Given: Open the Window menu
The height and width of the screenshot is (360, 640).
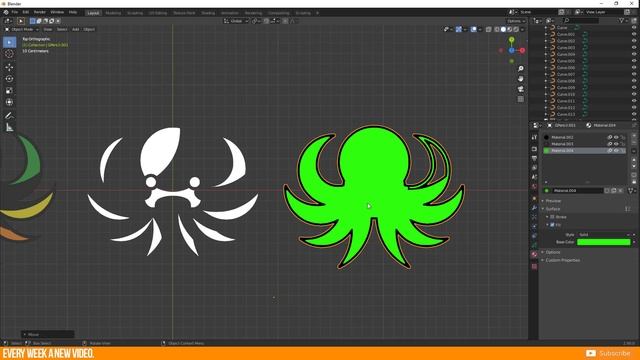Looking at the screenshot, I should [57, 12].
